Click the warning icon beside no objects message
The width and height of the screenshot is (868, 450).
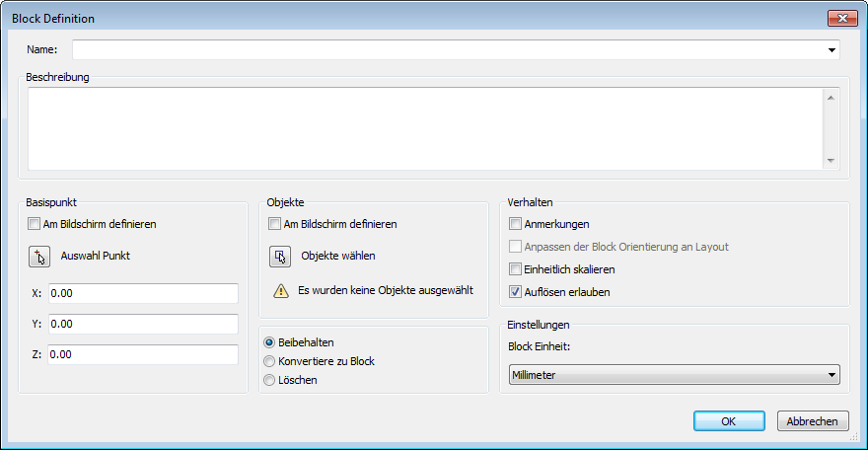pos(280,291)
